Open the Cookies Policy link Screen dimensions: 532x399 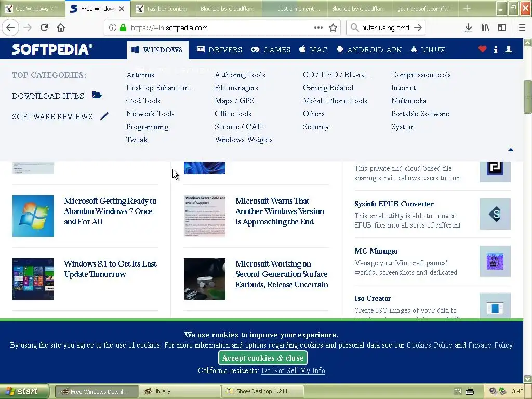pos(430,345)
